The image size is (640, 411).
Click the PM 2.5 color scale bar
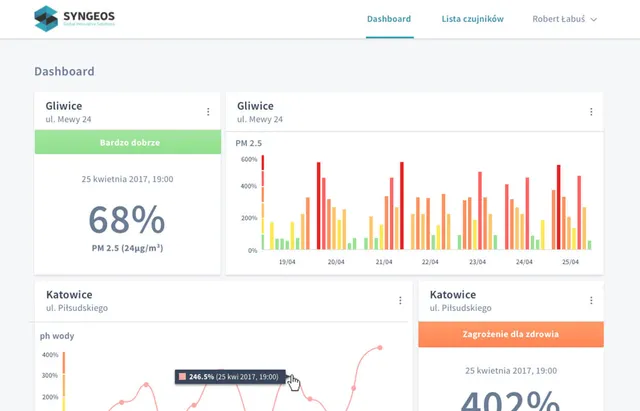(263, 202)
